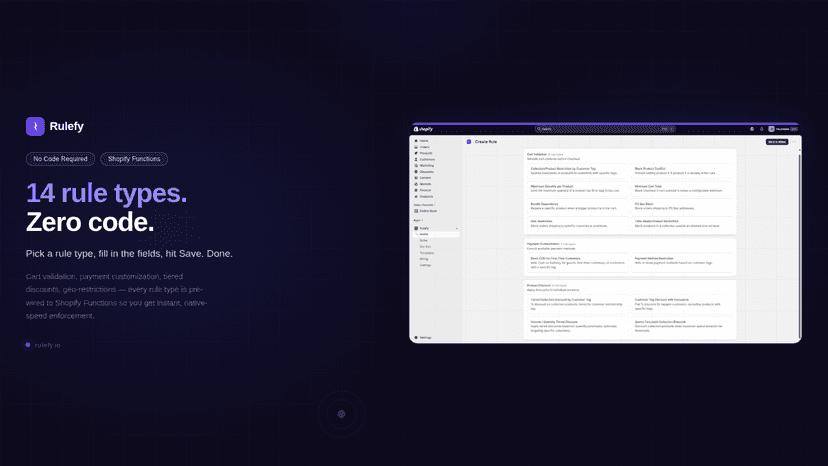Open the Templates sub-item under Rulefy
The height and width of the screenshot is (466, 828).
(x=427, y=253)
